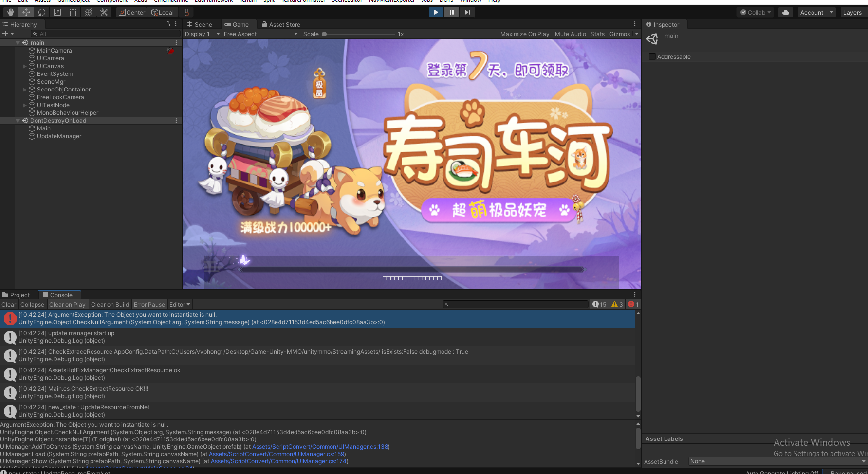Toggle Maximize On Play

[525, 34]
